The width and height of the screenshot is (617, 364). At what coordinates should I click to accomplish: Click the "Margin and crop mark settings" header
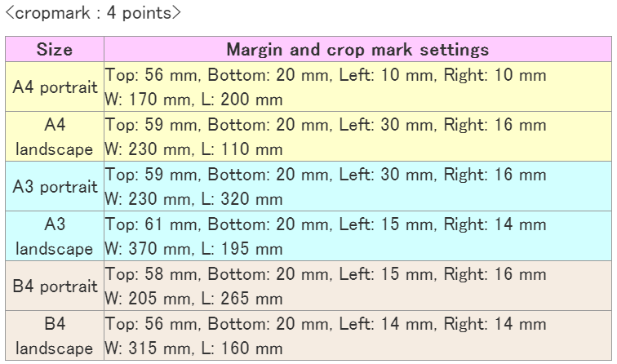(357, 49)
